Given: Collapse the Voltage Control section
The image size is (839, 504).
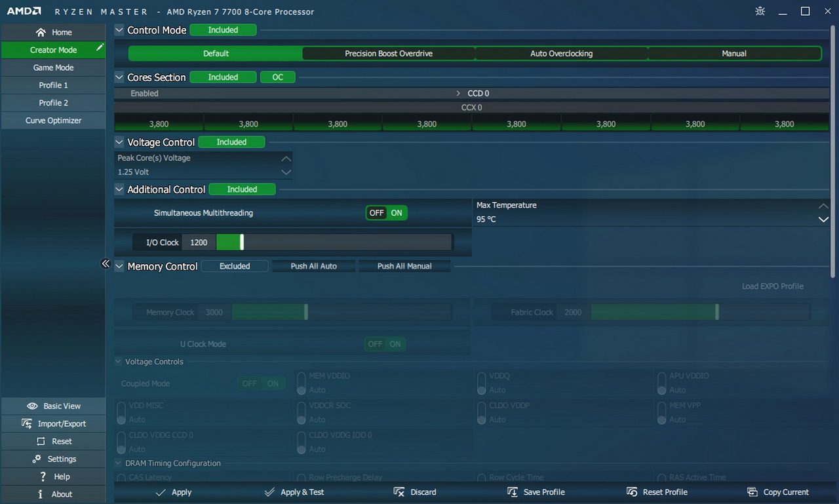Looking at the screenshot, I should click(x=119, y=142).
